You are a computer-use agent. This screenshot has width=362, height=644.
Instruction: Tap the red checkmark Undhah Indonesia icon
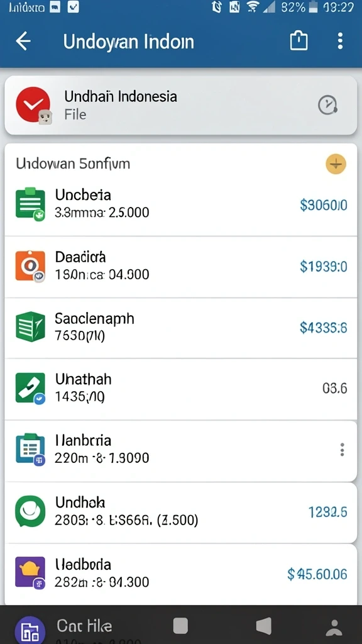click(33, 105)
